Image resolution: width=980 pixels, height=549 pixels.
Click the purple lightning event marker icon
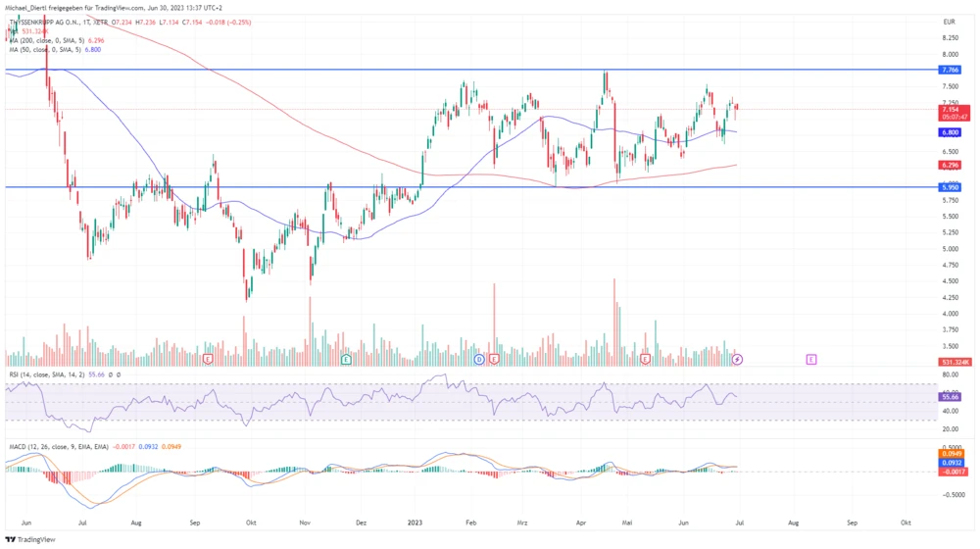tap(737, 360)
